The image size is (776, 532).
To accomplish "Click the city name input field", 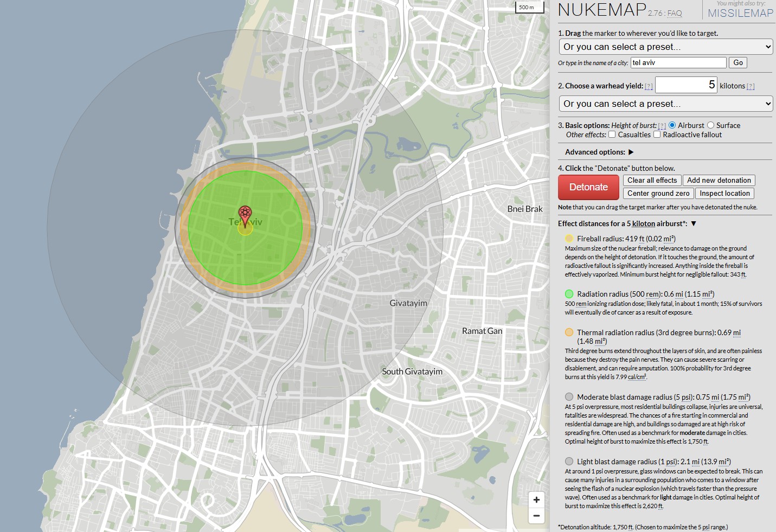I will (678, 63).
